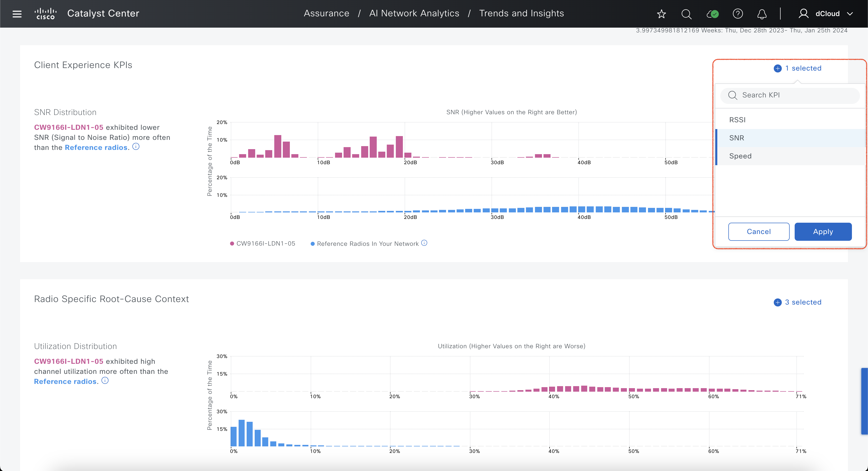
Task: Click in the Search KPI field
Action: click(x=790, y=95)
